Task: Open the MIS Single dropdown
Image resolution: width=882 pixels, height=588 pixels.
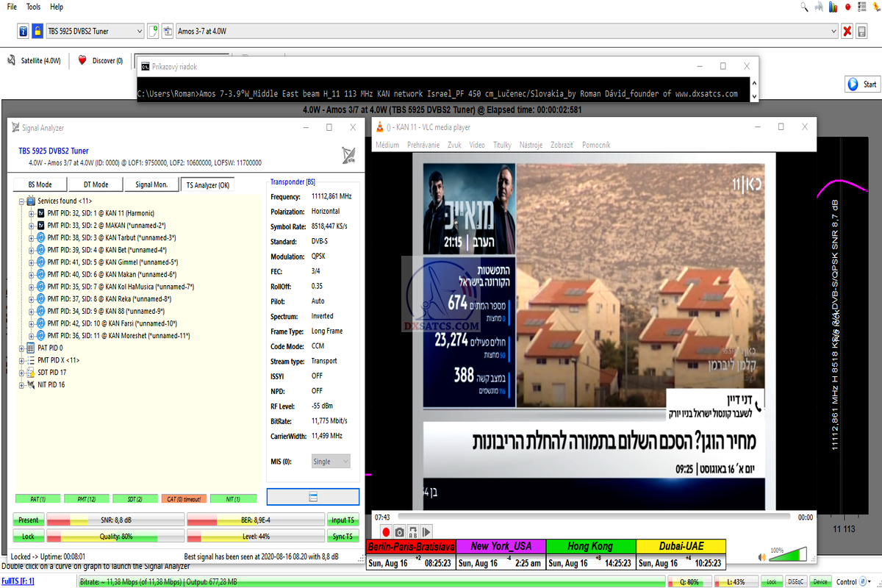Action: (331, 462)
